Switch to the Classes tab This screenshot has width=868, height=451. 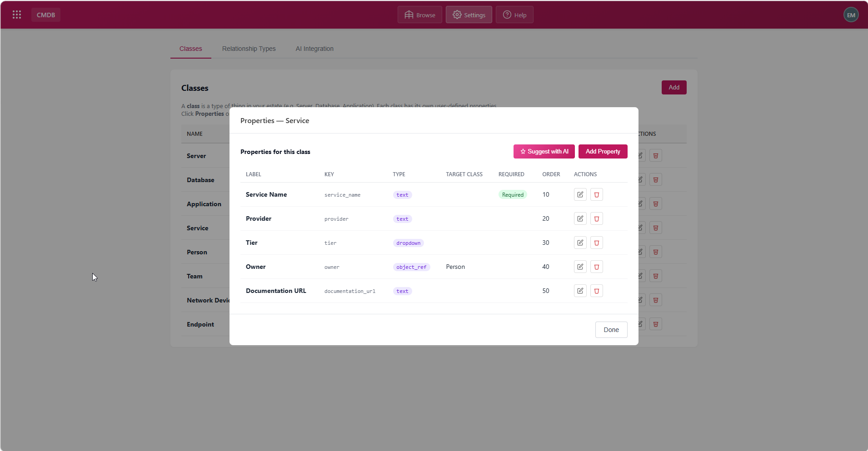[x=191, y=49]
